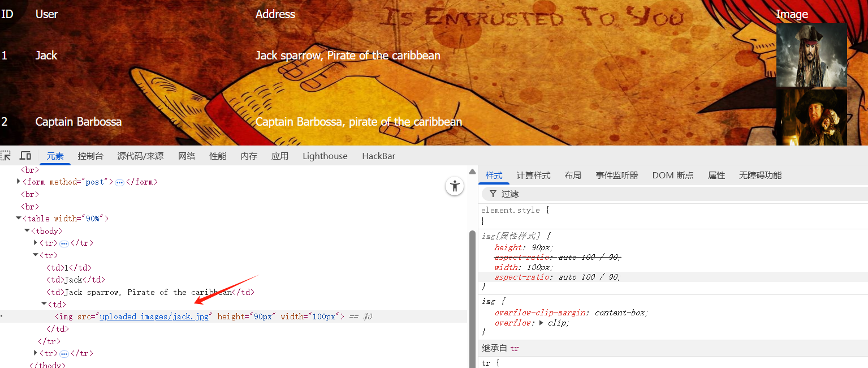Click the 过滤 styles filter field
The image size is (868, 368).
pyautogui.click(x=674, y=194)
